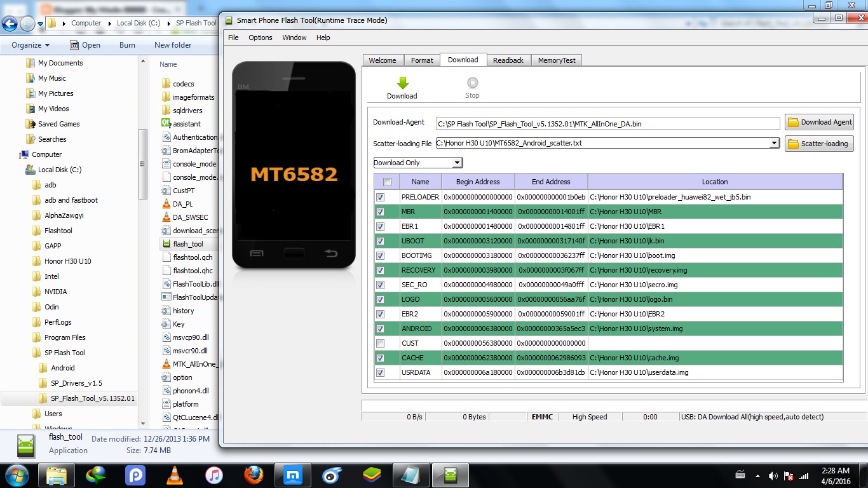Image resolution: width=868 pixels, height=488 pixels.
Task: Open the Action Center flag tray icon
Action: coord(789,475)
